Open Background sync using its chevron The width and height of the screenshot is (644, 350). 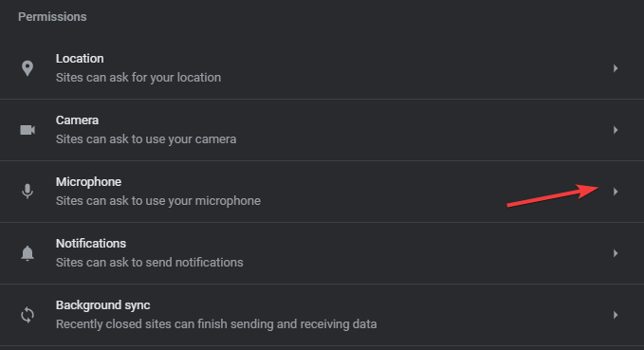[616, 315]
